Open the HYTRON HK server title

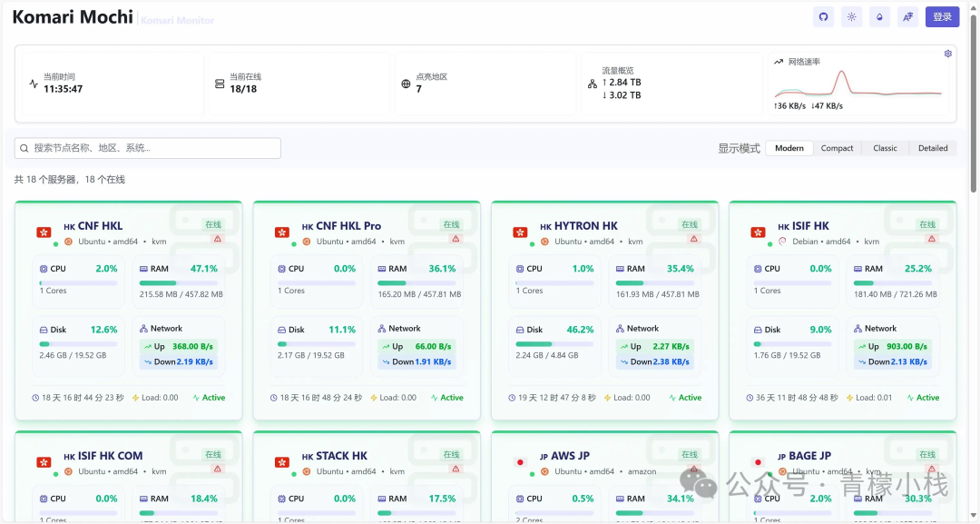[x=585, y=226]
